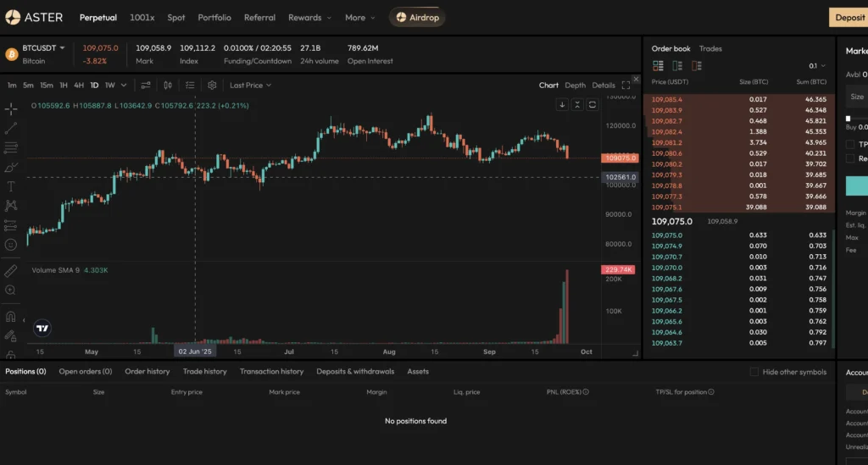Select the brush drawing tool
Viewport: 868px width, 465px height.
10,167
